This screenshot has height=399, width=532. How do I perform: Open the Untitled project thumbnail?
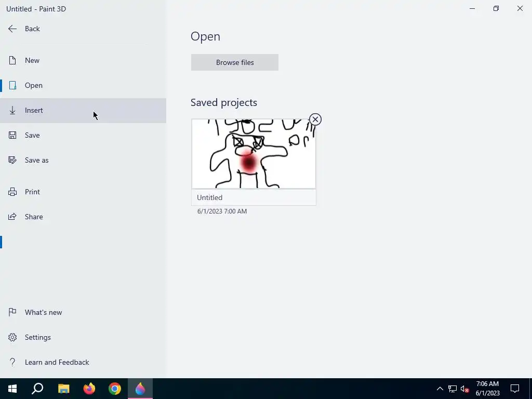click(x=254, y=154)
